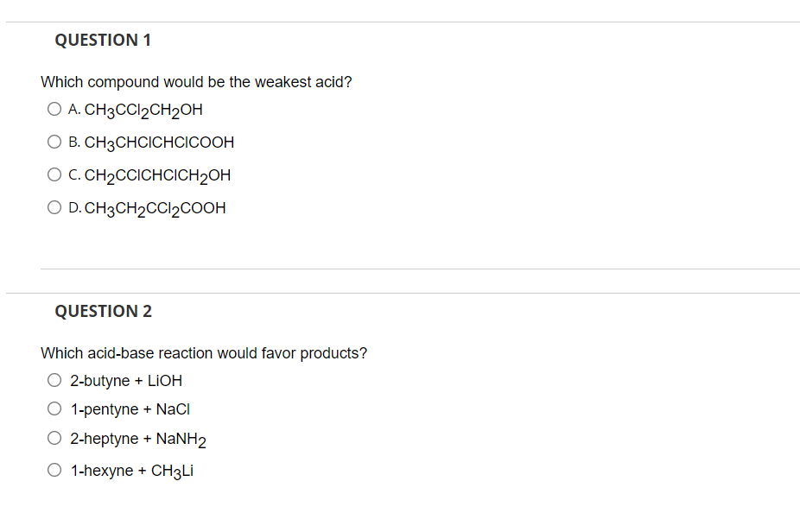Click the 1-pentyne + NaCl answer text
This screenshot has width=800, height=532.
pyautogui.click(x=130, y=409)
